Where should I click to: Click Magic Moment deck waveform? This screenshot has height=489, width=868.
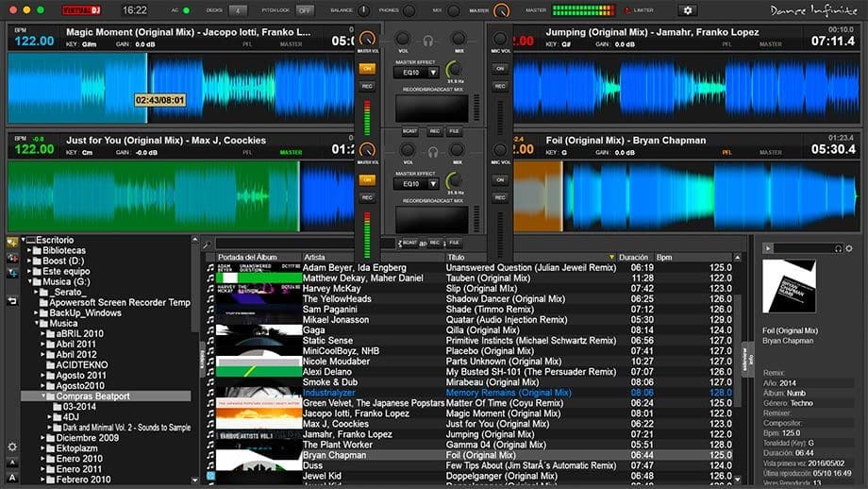[180, 88]
